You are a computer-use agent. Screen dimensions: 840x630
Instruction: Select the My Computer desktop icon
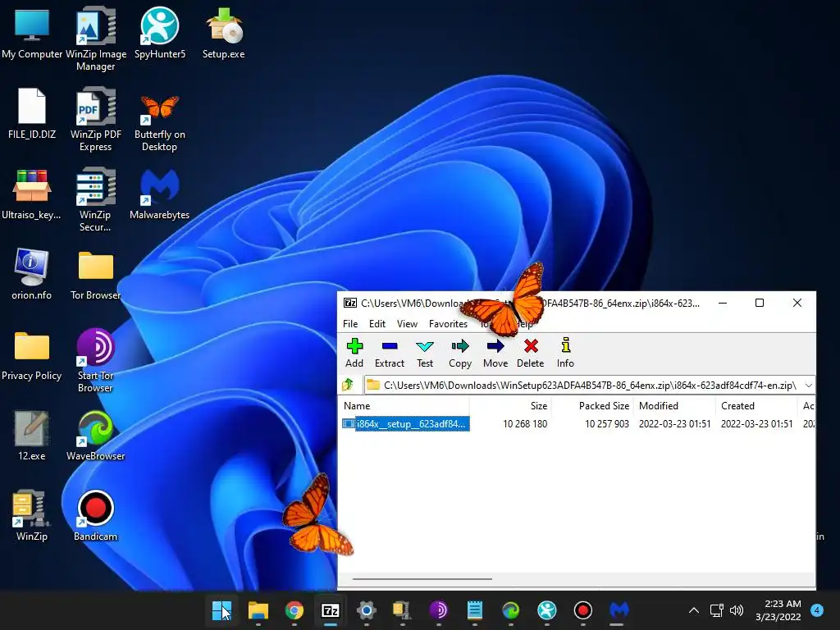point(32,33)
